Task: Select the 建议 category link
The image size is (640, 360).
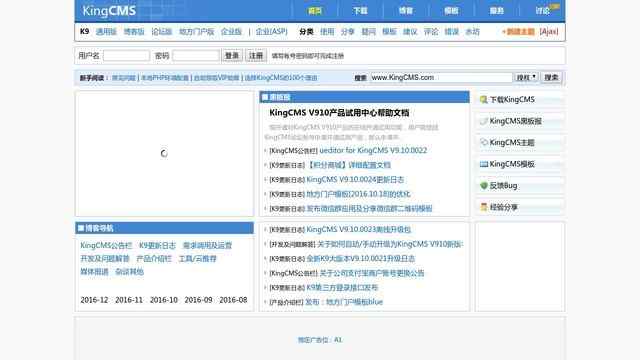Action: pyautogui.click(x=410, y=31)
